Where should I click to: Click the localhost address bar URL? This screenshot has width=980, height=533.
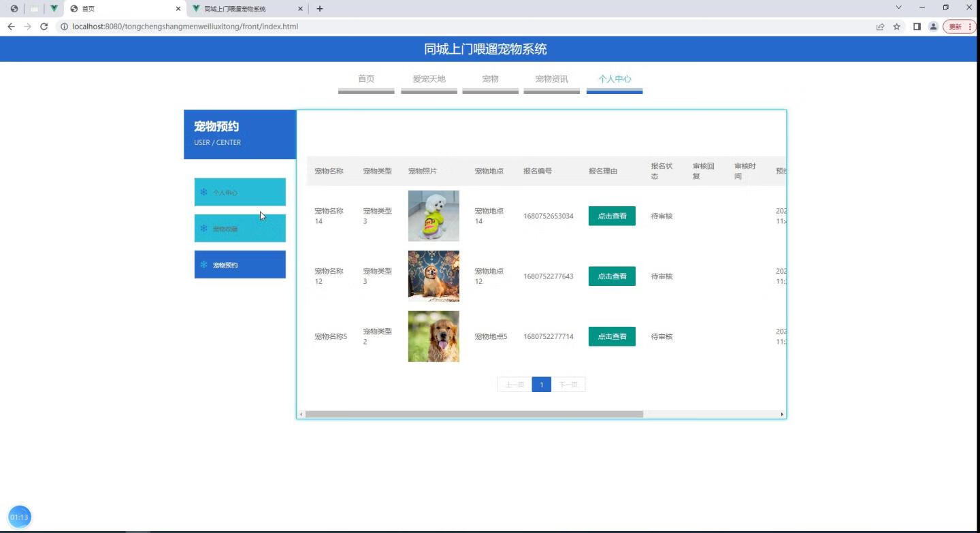coord(185,27)
